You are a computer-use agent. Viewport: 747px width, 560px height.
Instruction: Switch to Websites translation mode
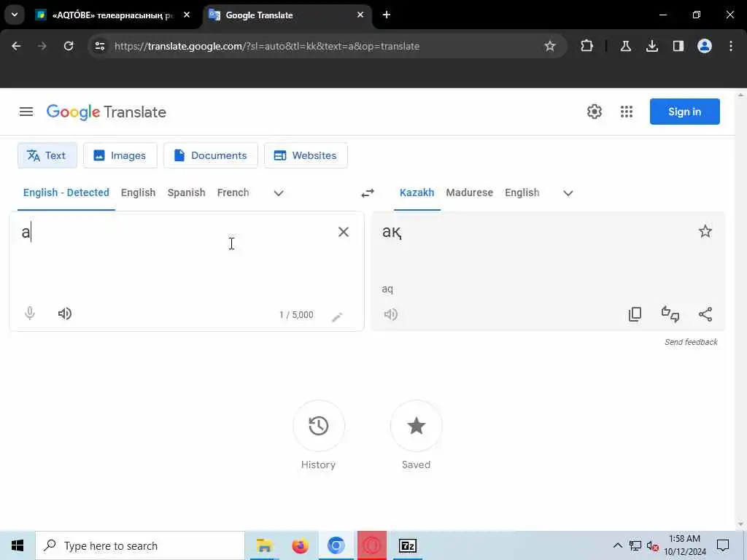[x=306, y=155]
